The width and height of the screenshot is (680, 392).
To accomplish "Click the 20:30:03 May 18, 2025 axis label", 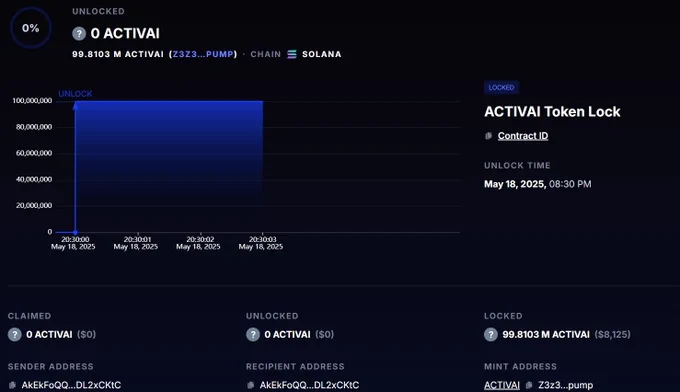I will pyautogui.click(x=261, y=243).
